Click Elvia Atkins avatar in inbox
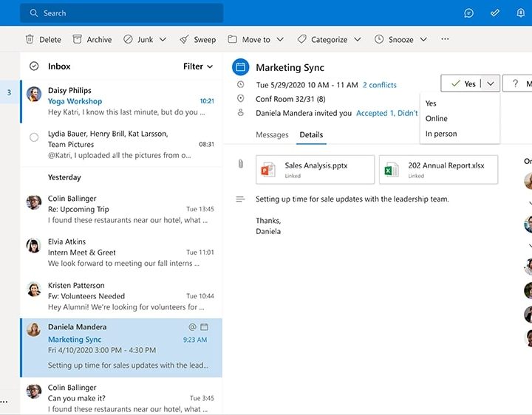This screenshot has width=532, height=415. [34, 245]
